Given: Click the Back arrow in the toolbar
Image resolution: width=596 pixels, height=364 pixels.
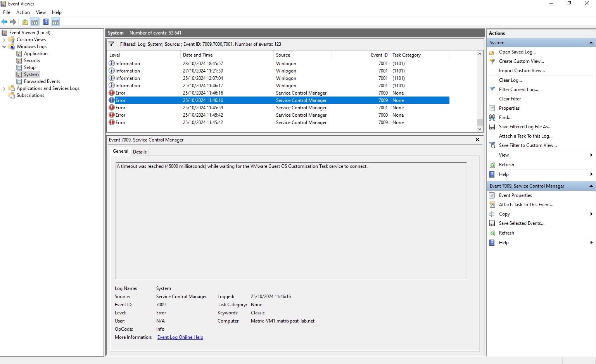Looking at the screenshot, I should click(x=5, y=22).
